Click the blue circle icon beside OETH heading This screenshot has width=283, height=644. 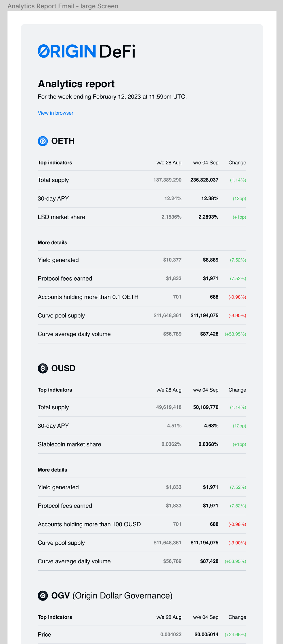pos(42,141)
